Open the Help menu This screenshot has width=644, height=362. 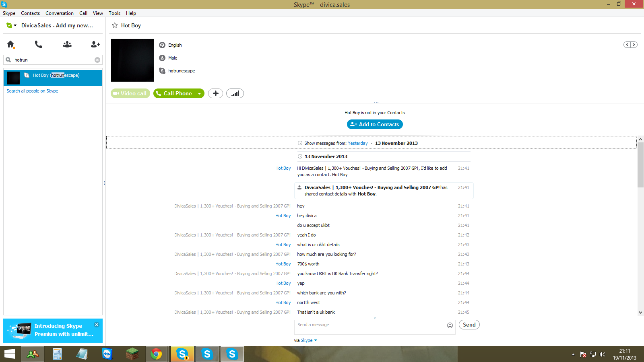[x=131, y=13]
